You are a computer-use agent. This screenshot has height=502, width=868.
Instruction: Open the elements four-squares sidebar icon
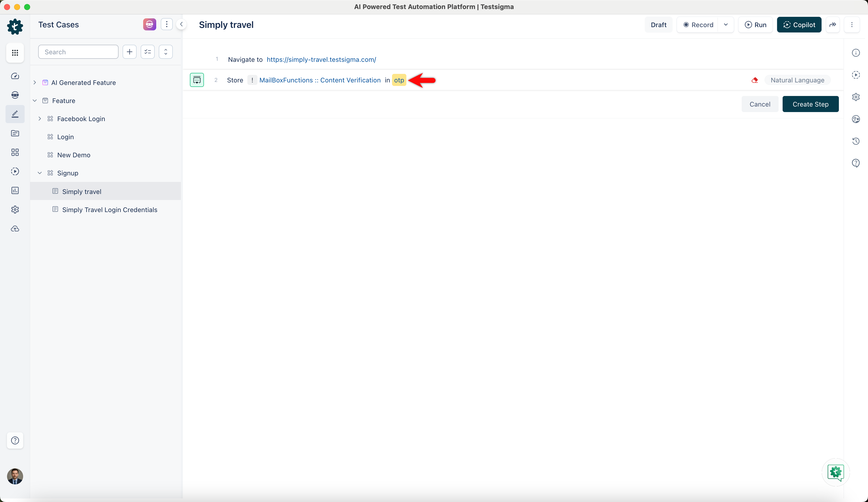point(15,152)
